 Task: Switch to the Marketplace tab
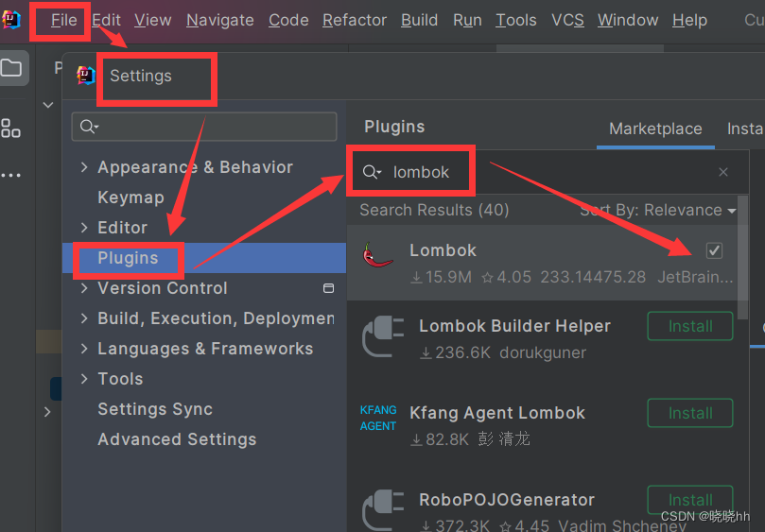(655, 129)
